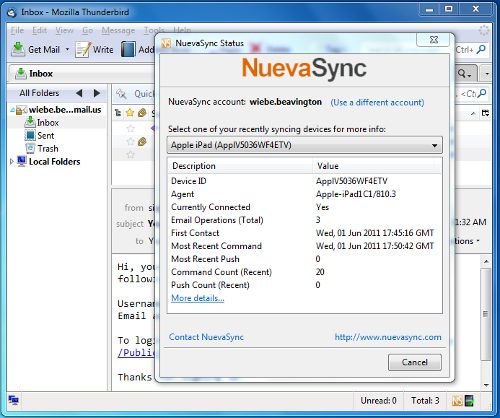This screenshot has width=500, height=418.
Task: Click the message pane scroll up arrow
Action: [486, 262]
